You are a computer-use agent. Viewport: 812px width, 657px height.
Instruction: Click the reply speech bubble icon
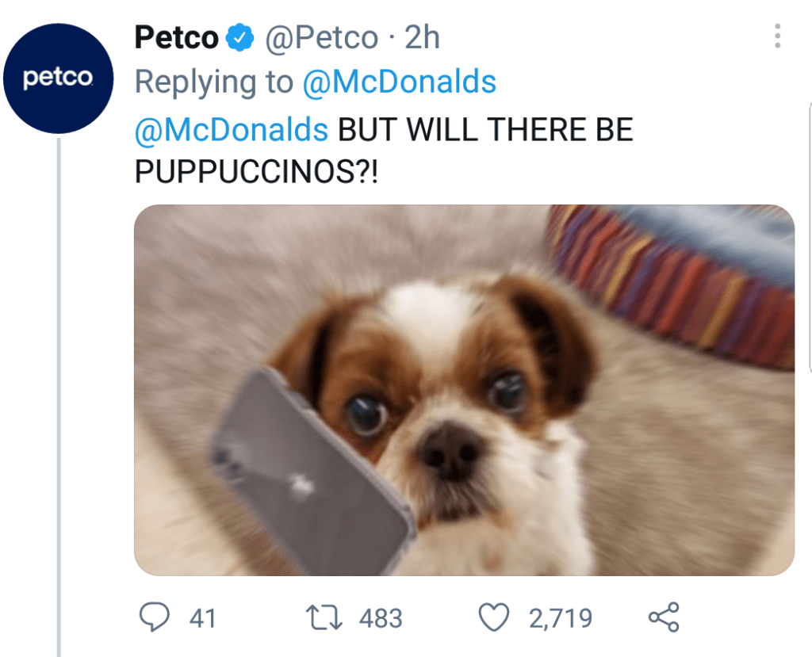click(x=155, y=617)
